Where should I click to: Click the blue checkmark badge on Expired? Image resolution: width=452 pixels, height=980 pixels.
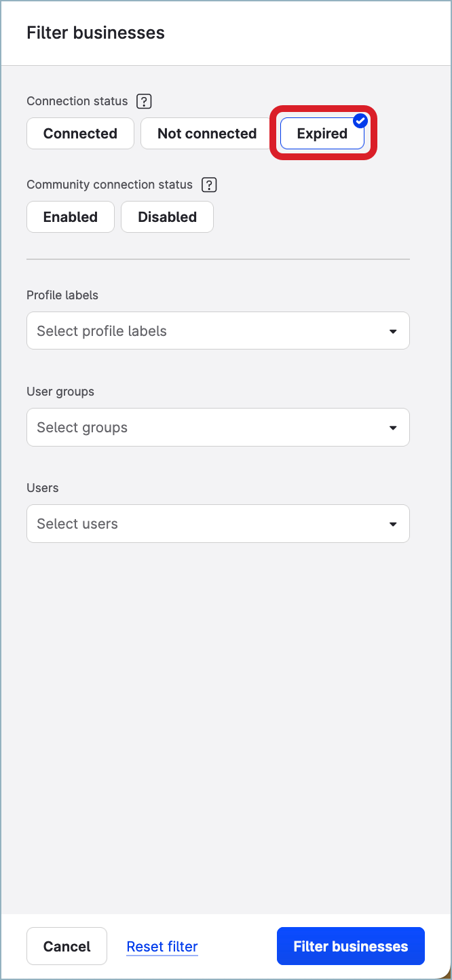360,121
